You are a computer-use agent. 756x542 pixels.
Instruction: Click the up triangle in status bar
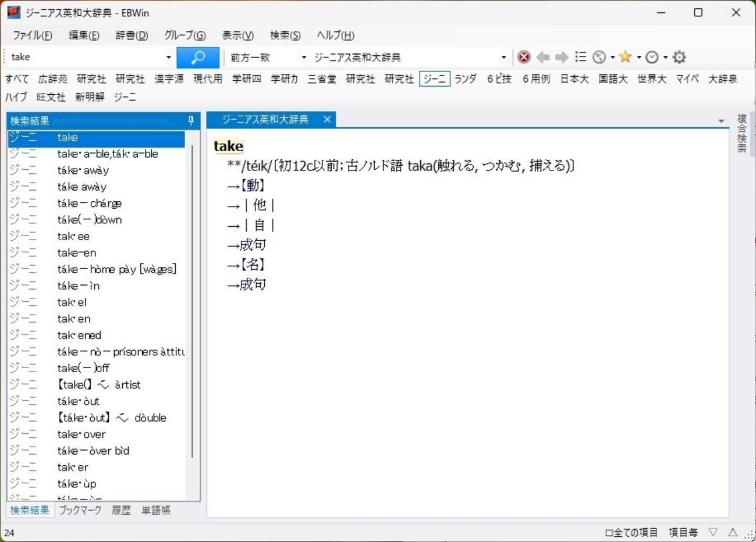tap(733, 532)
